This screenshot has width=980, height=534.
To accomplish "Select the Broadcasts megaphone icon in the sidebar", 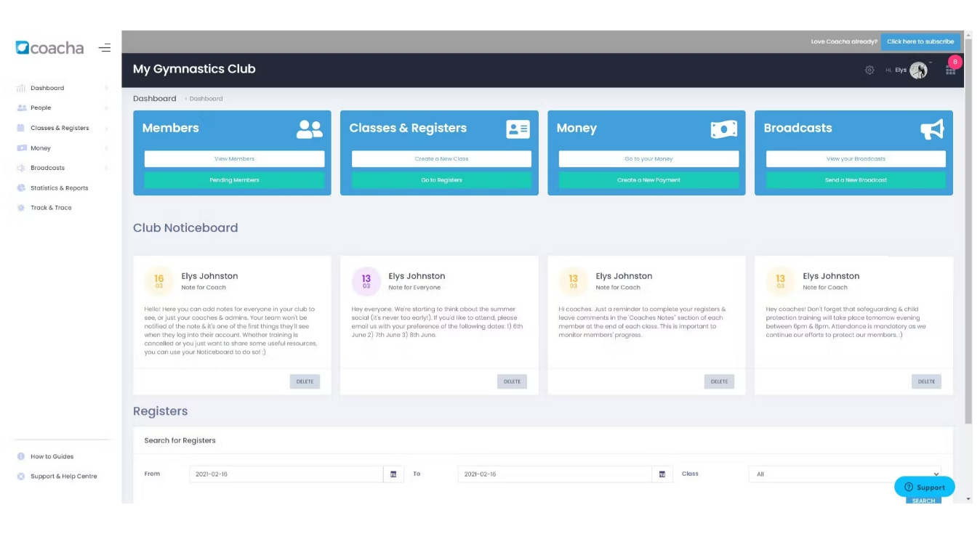I will coord(23,168).
